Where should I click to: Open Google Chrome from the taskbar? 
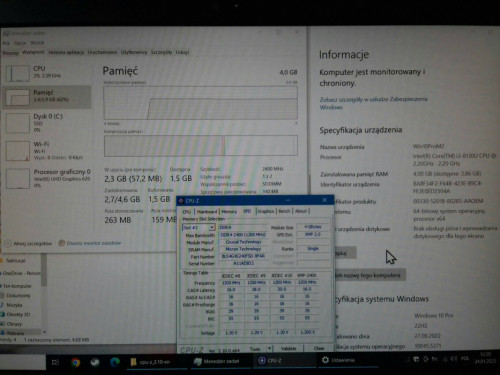pos(76,362)
